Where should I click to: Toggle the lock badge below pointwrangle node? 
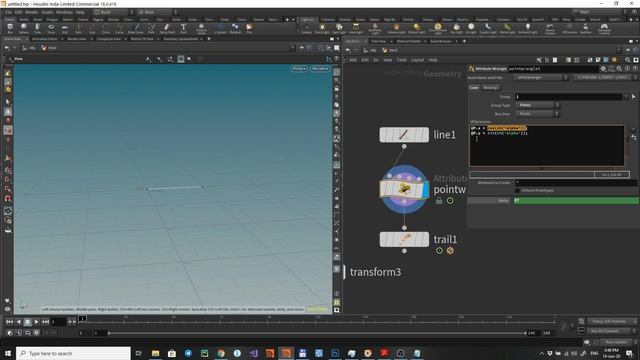coord(439,200)
